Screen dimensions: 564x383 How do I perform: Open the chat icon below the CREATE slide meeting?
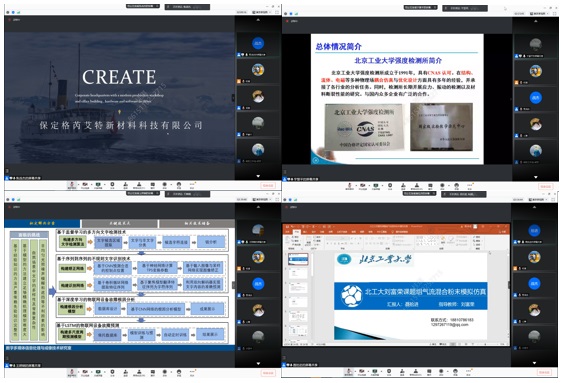(152, 184)
